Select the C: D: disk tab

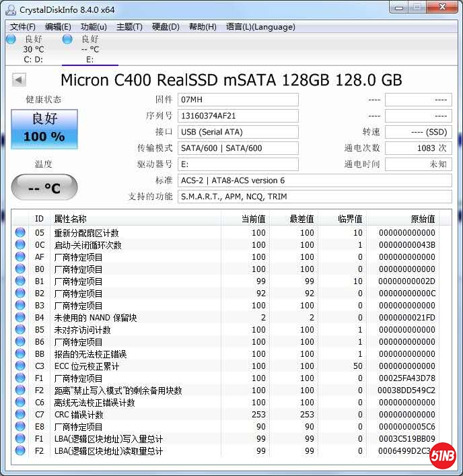34,49
